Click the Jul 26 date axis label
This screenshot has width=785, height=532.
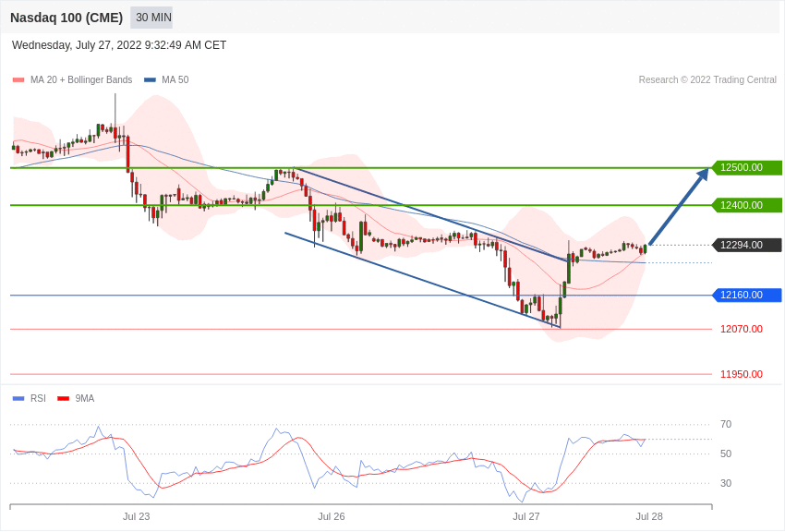click(332, 516)
